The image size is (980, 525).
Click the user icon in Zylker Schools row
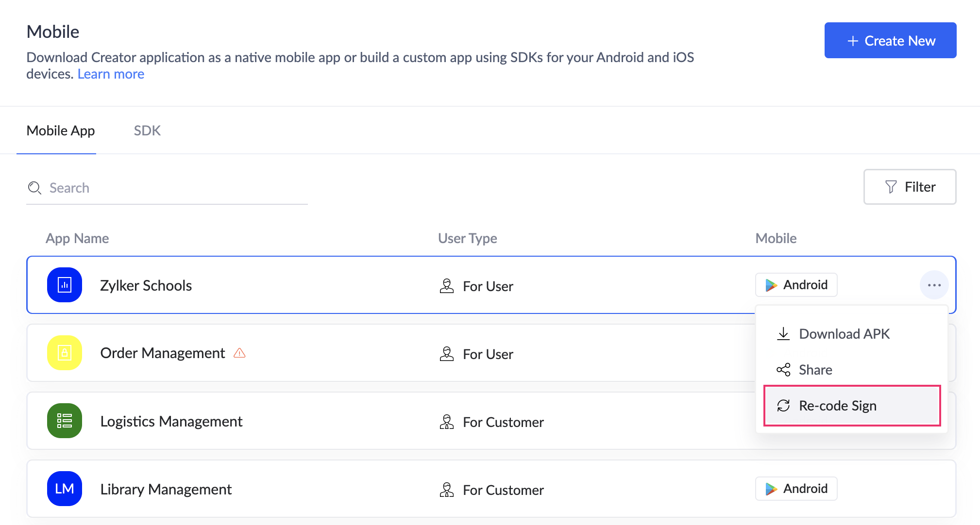tap(446, 286)
